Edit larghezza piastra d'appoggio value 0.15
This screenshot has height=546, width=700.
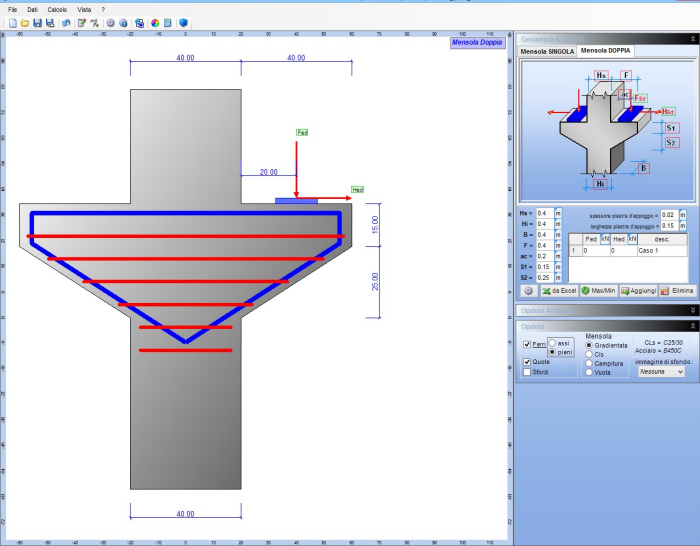pos(669,225)
